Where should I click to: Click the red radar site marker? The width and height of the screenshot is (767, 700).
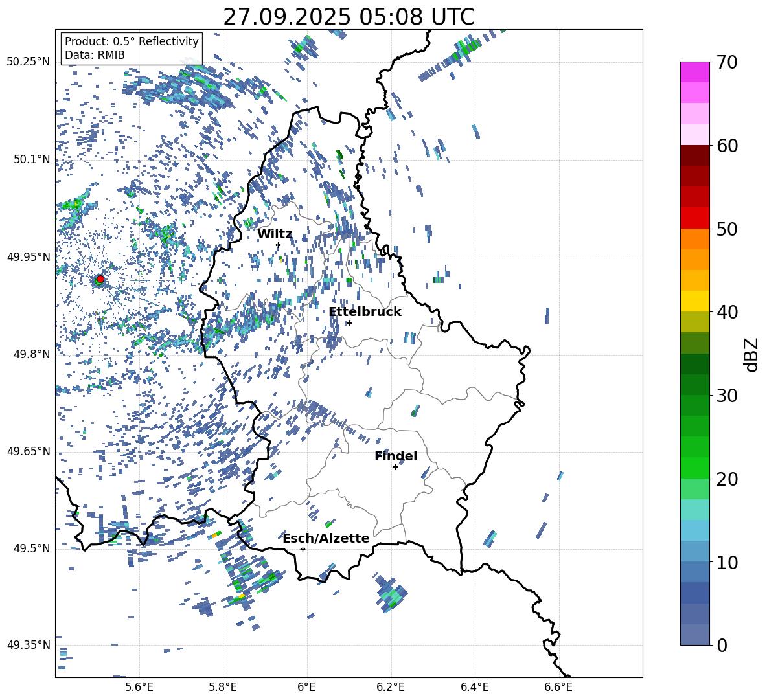pyautogui.click(x=100, y=279)
